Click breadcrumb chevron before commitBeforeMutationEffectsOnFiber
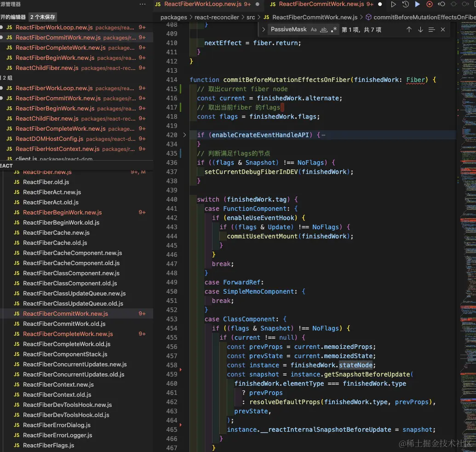The width and height of the screenshot is (476, 452). click(x=361, y=17)
